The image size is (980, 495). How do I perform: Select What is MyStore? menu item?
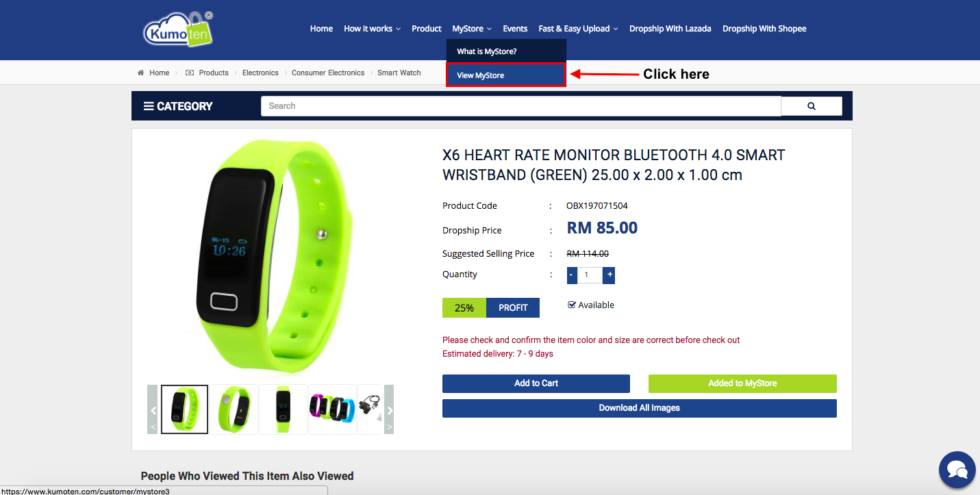coord(506,51)
